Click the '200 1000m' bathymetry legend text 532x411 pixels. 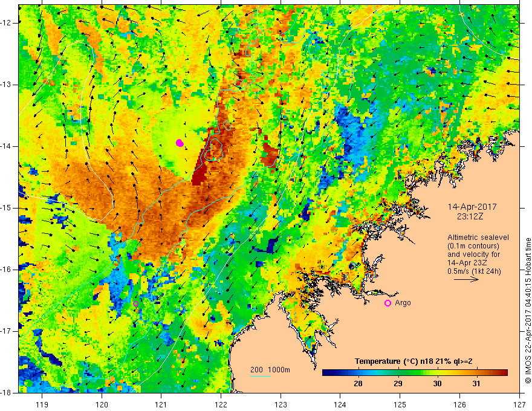[x=270, y=370]
